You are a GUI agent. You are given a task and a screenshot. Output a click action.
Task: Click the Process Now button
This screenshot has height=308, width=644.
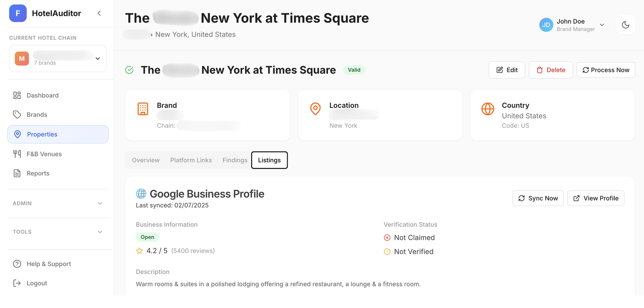point(606,70)
